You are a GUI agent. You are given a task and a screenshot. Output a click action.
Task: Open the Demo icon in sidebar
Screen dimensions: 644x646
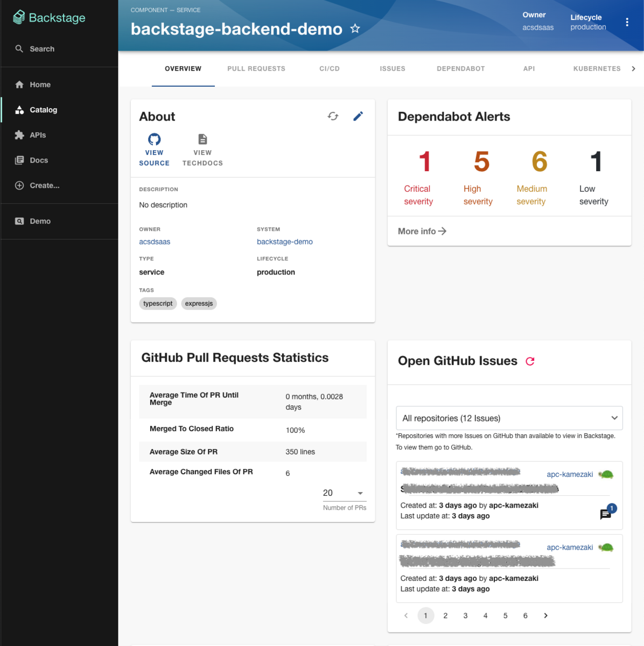19,221
